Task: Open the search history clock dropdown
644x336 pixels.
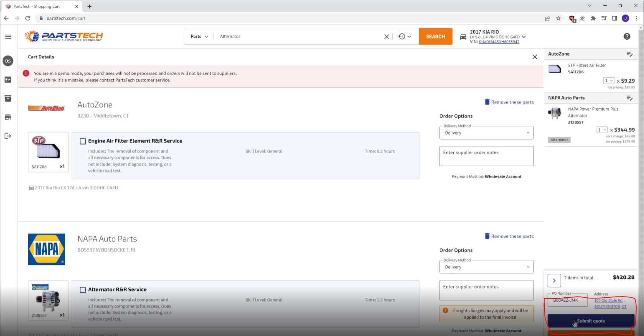Action: click(x=404, y=36)
